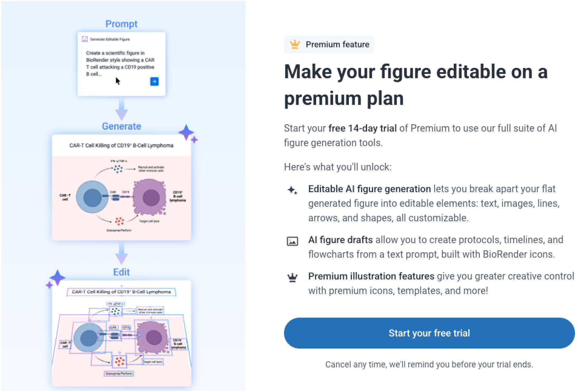Click the arrow between Prompt and Generate
The height and width of the screenshot is (391, 588).
pos(121,109)
